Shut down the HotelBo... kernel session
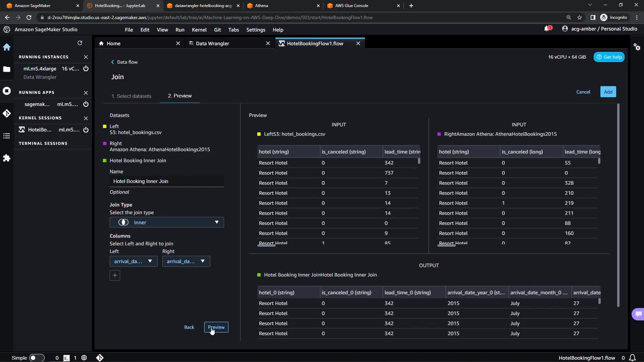644x362 pixels. (x=86, y=130)
